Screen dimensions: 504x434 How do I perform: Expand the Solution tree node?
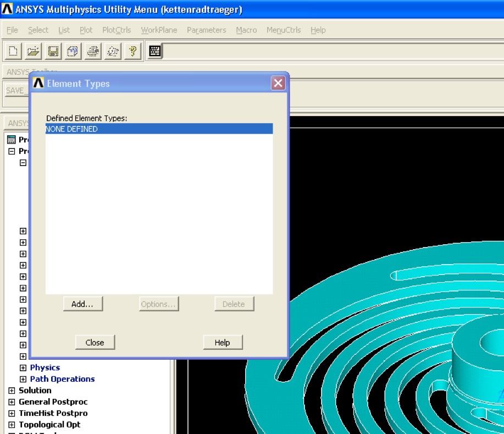[12, 391]
